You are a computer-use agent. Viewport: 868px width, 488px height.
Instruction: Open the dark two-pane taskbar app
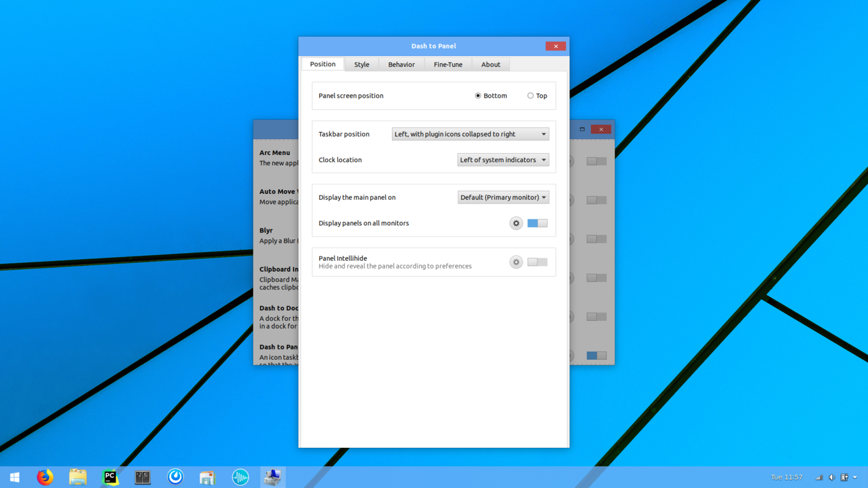pyautogui.click(x=142, y=477)
